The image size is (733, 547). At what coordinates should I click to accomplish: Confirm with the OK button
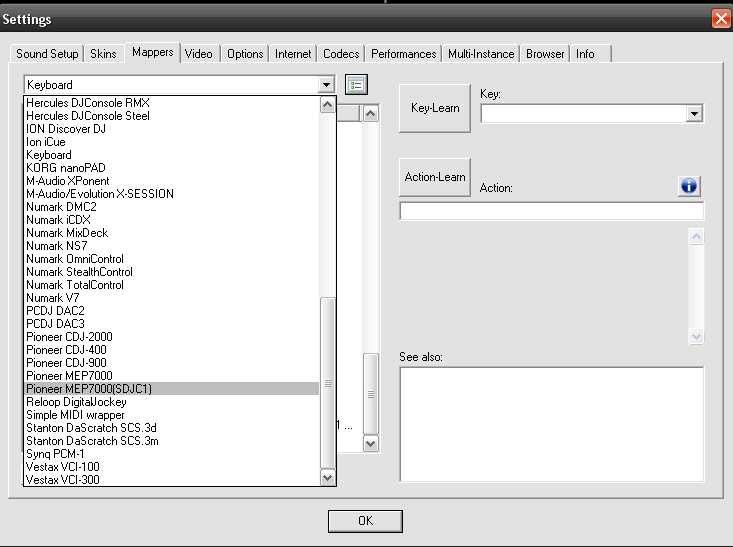365,521
